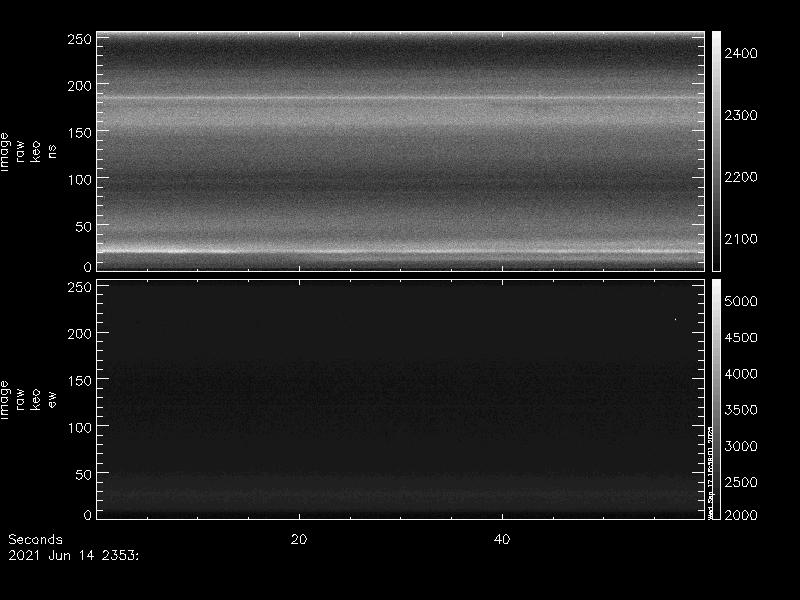Click the thin bright band in top keogram

point(400,98)
